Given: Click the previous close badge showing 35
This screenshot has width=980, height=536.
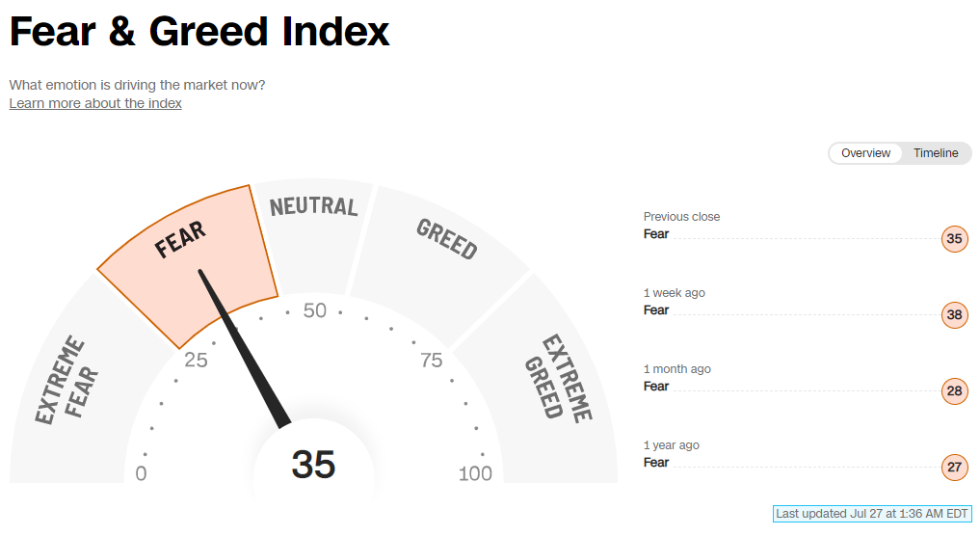Looking at the screenshot, I should [954, 239].
